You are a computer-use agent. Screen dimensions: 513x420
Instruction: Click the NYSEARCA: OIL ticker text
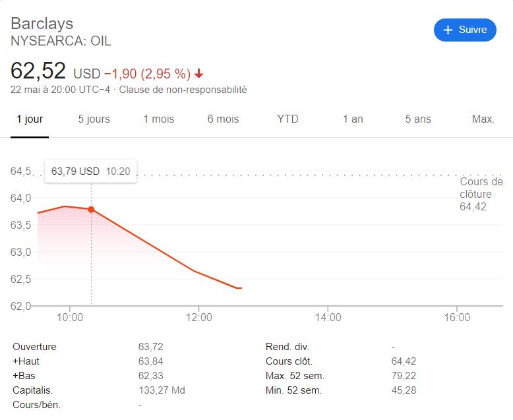[61, 42]
